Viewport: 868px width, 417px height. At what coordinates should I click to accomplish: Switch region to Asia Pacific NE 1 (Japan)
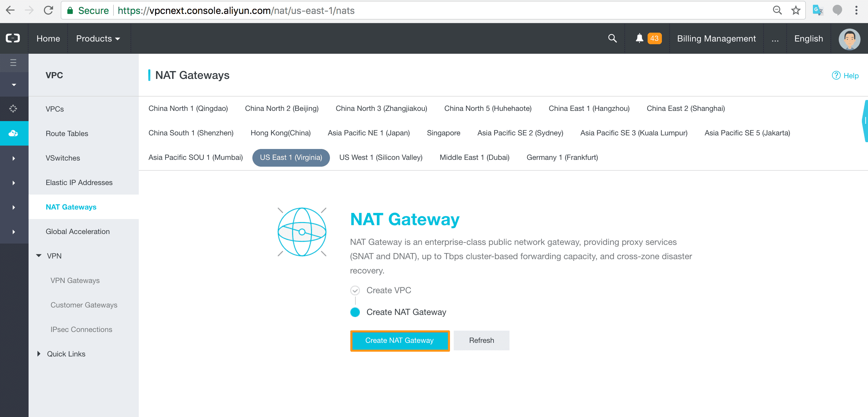point(369,133)
